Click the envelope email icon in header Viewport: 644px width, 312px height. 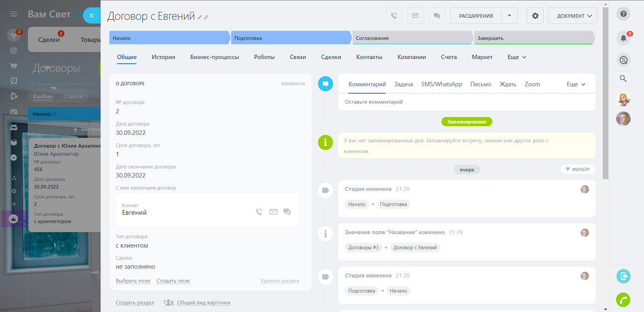(x=415, y=16)
